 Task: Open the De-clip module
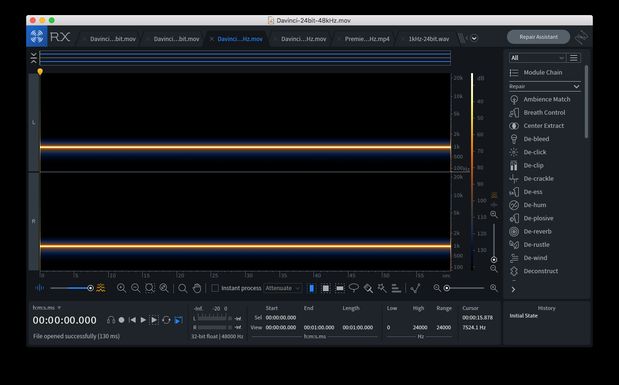click(526, 165)
